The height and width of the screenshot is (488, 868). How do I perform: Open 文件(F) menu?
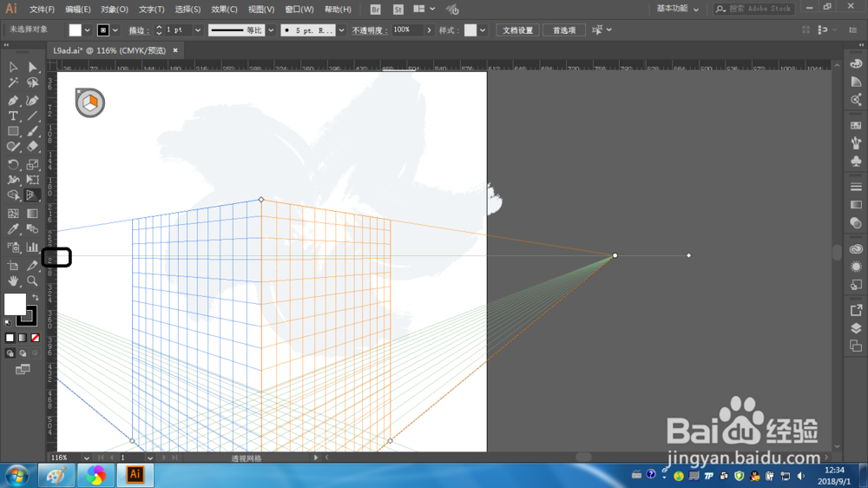pos(42,10)
